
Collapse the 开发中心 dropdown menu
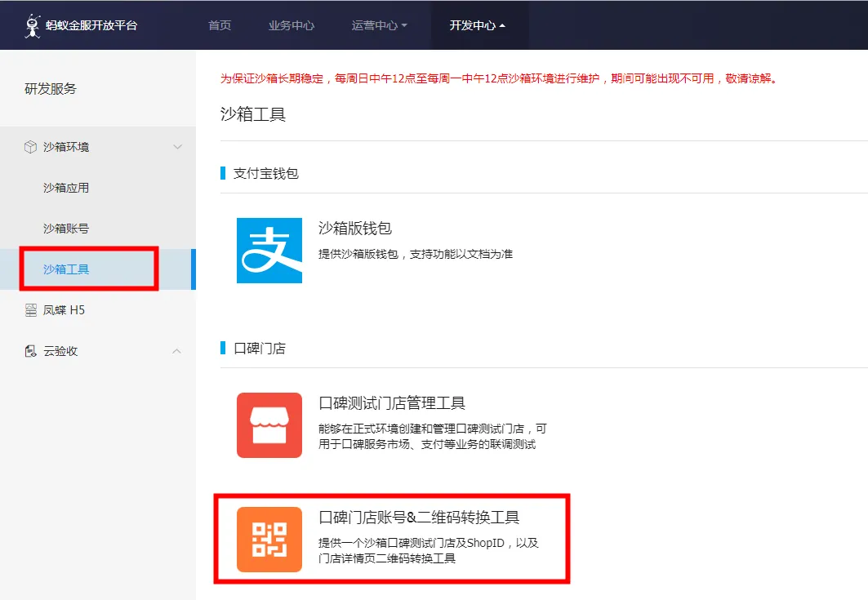coord(477,25)
